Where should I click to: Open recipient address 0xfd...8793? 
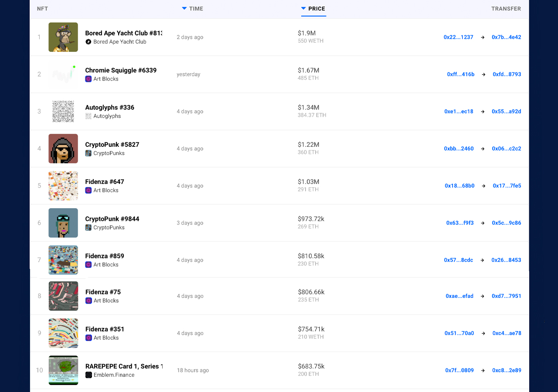click(507, 74)
